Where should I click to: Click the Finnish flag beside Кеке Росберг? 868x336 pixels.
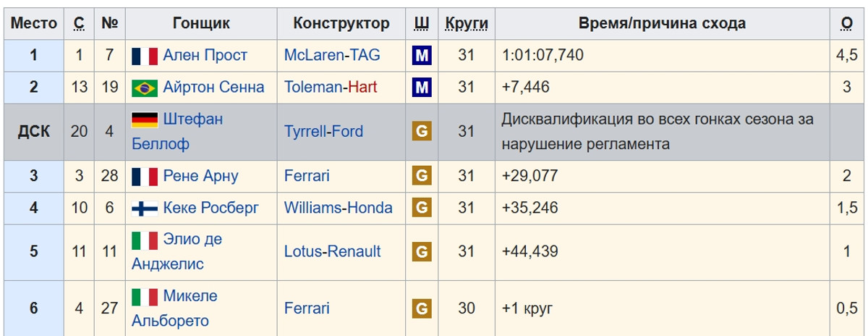tap(145, 209)
